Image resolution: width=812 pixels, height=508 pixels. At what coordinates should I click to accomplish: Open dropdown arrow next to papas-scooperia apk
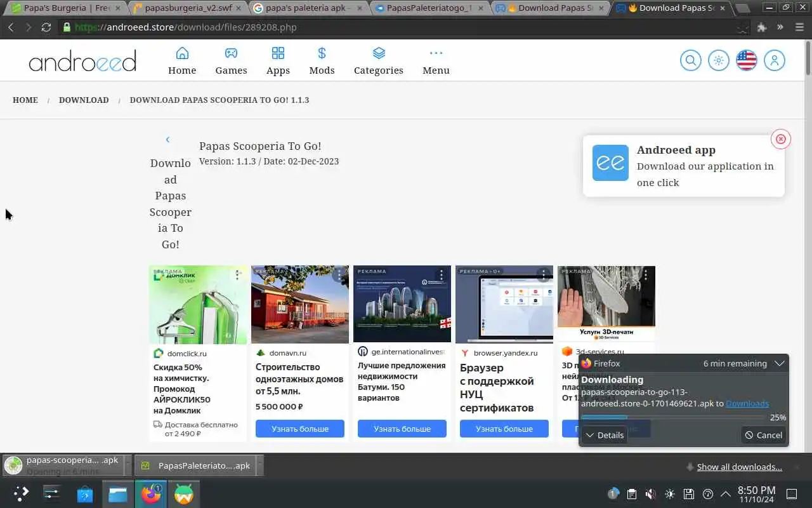pyautogui.click(x=128, y=465)
